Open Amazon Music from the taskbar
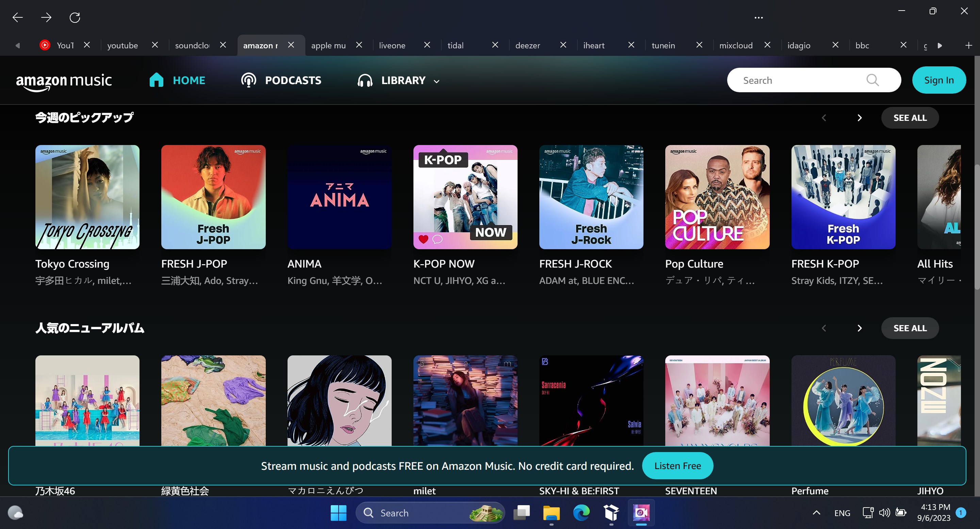The image size is (980, 529). [641, 513]
